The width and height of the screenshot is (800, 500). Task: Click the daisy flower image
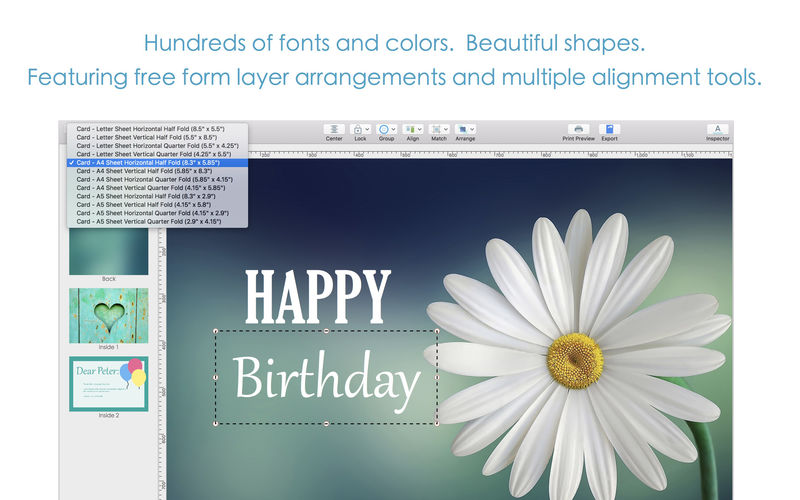point(577,357)
